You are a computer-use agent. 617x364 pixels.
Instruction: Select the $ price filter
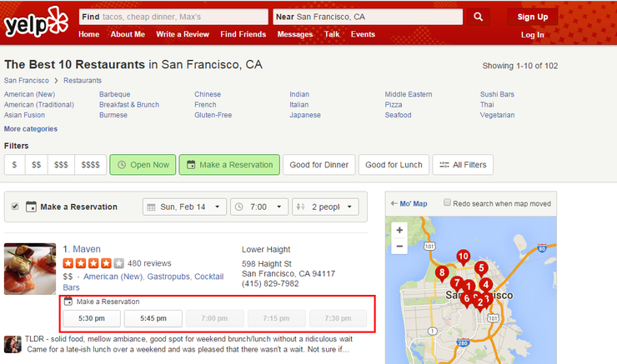[x=14, y=165]
